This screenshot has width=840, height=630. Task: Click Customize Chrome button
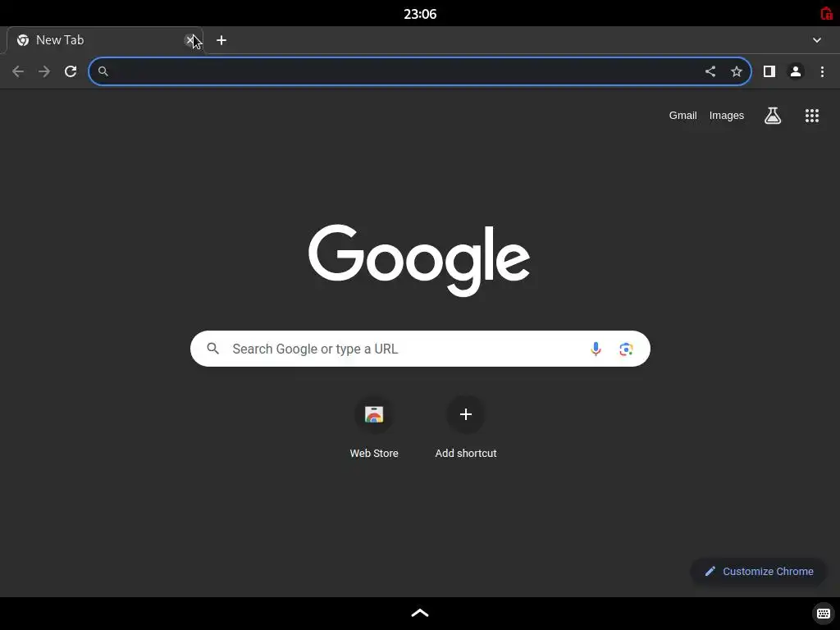pos(759,572)
